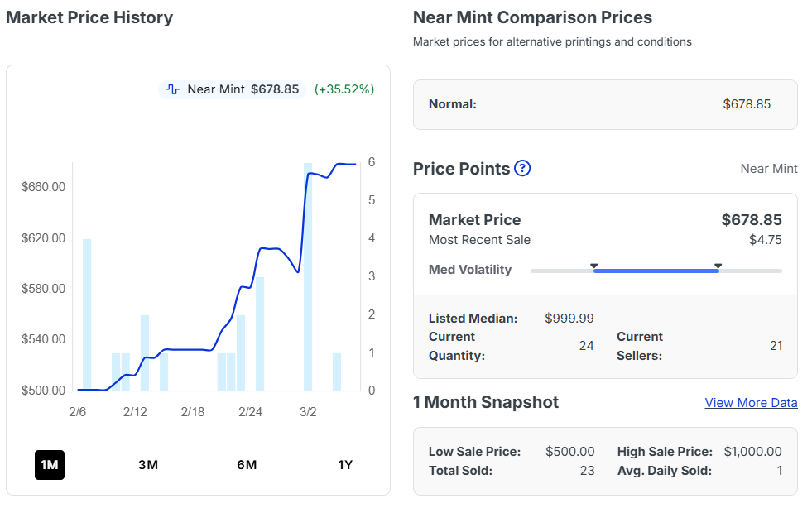Click the blue Med Volatility range bar
The width and height of the screenshot is (812, 513).
[656, 271]
